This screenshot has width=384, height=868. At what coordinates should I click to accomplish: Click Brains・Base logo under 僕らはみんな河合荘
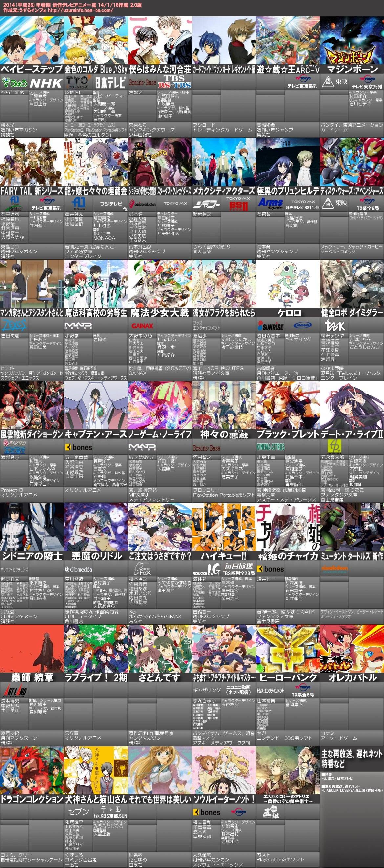pyautogui.click(x=142, y=82)
